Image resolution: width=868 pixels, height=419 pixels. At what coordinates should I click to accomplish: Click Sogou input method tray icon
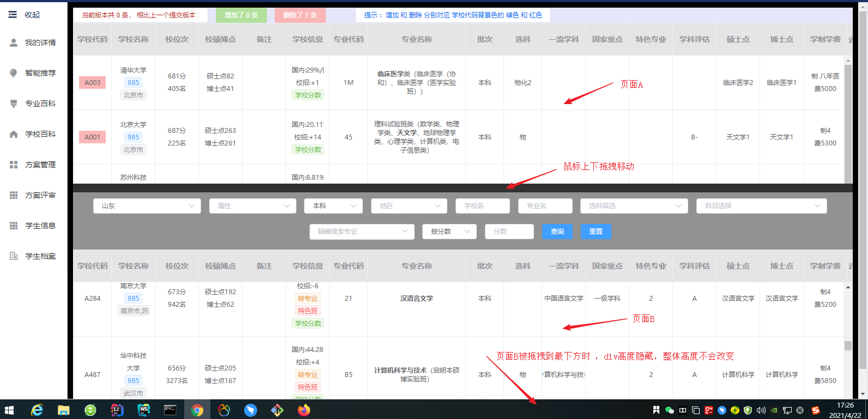coord(816,410)
